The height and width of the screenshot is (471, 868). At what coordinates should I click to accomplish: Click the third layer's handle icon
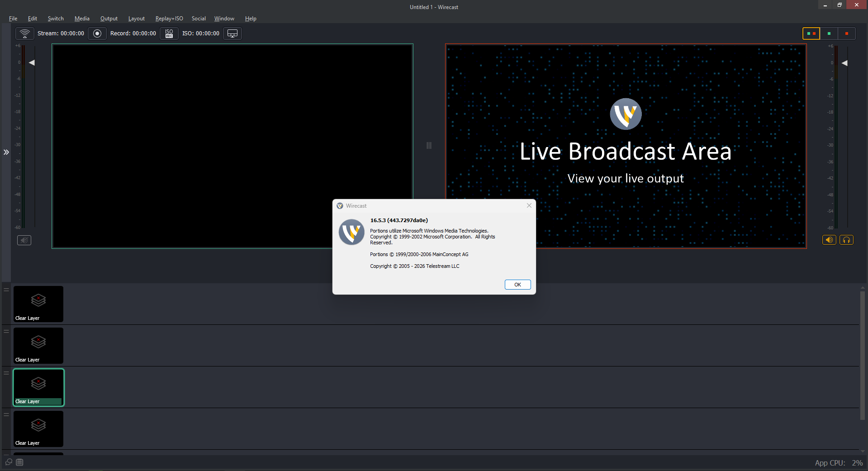coord(6,373)
